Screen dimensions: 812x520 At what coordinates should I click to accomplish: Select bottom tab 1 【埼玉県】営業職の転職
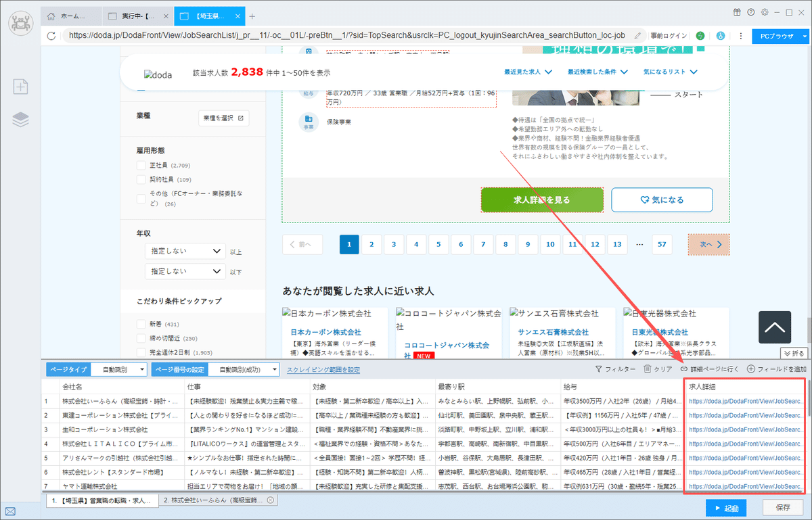tap(103, 500)
